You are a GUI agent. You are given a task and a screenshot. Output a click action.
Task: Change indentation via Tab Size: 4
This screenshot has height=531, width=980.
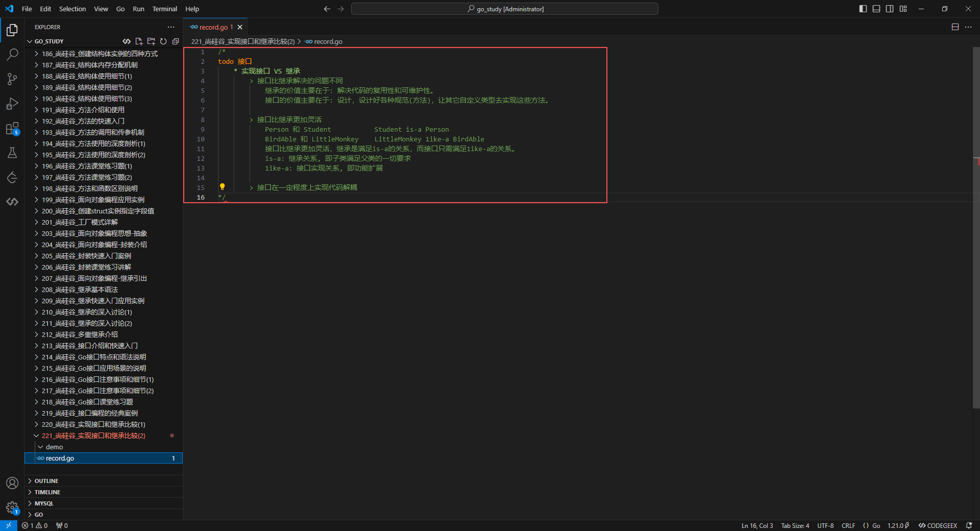click(x=795, y=525)
